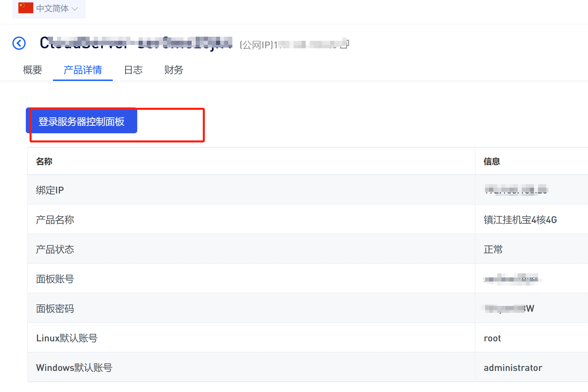Copy the public IP using copy icon

345,44
